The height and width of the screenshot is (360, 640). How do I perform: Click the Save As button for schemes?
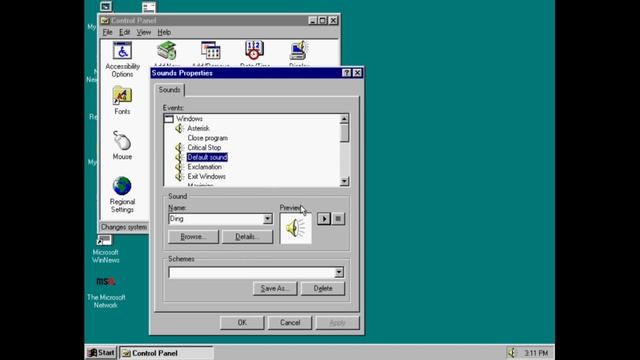[x=275, y=289]
